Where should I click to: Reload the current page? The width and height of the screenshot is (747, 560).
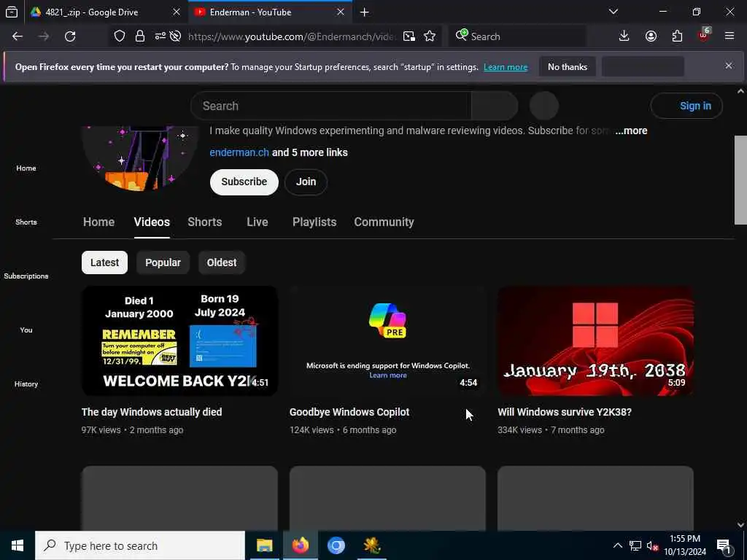tap(70, 36)
